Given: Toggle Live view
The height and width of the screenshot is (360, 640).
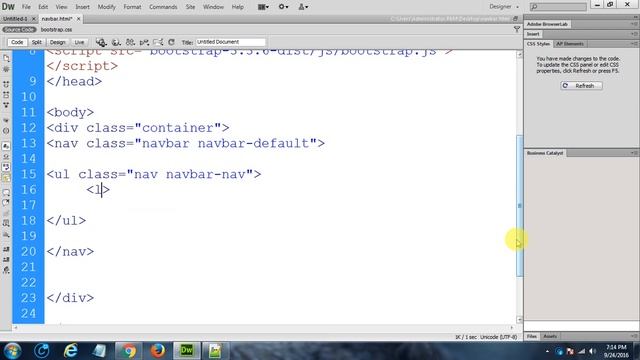Looking at the screenshot, I should pyautogui.click(x=79, y=42).
